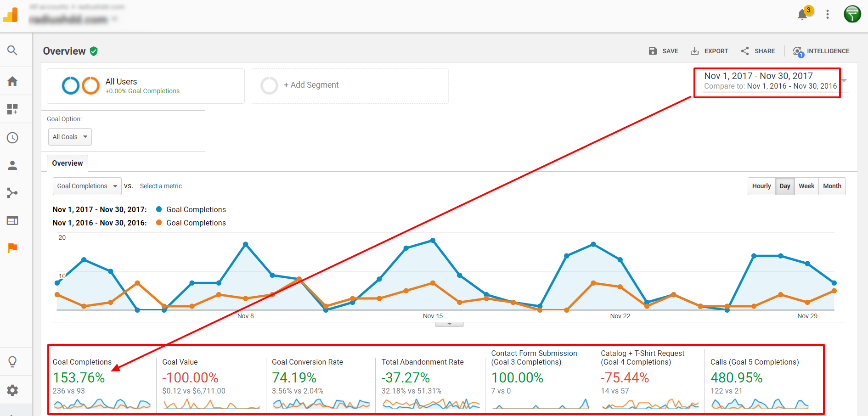868x416 pixels.
Task: Expand the chart annotations drawer handle
Action: [450, 324]
